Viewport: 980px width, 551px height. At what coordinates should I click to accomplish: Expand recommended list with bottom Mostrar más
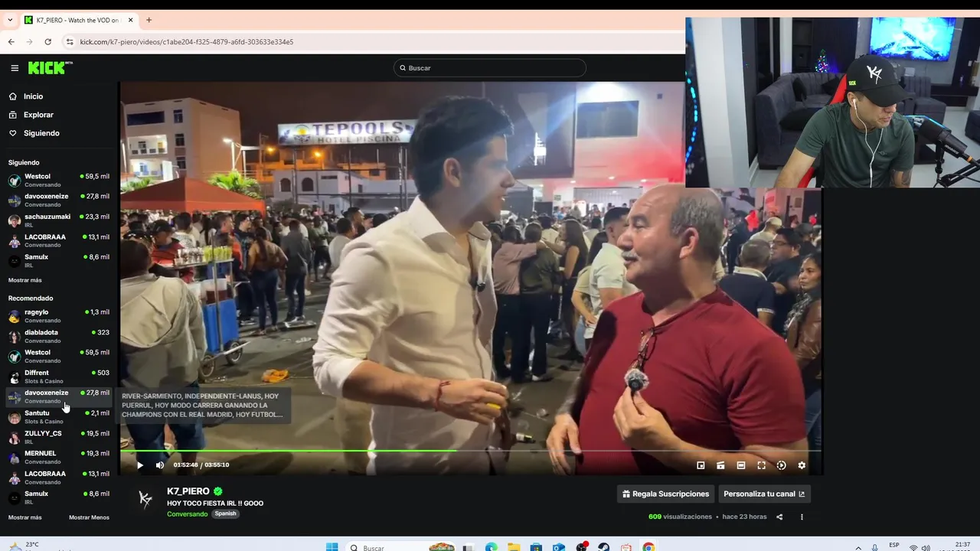(24, 517)
